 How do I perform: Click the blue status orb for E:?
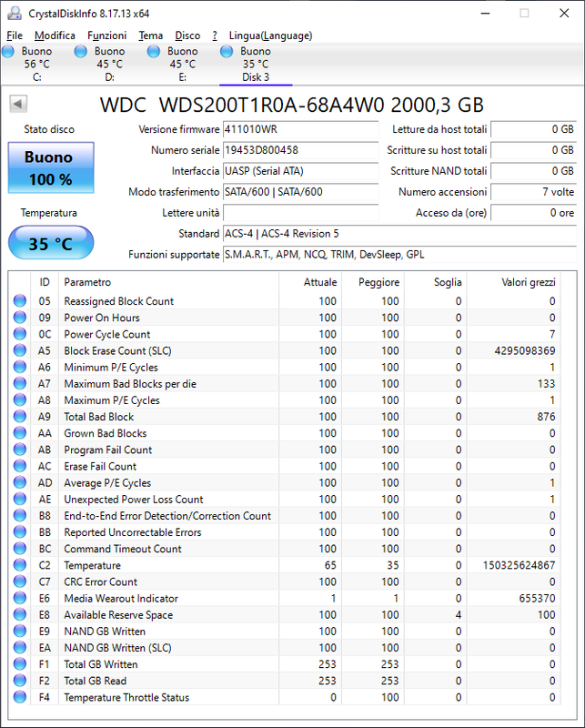tap(154, 51)
